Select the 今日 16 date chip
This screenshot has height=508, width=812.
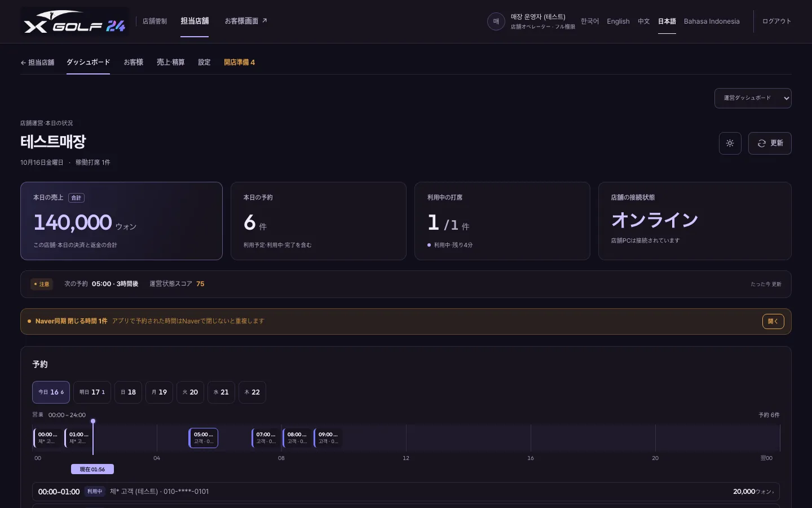(51, 392)
